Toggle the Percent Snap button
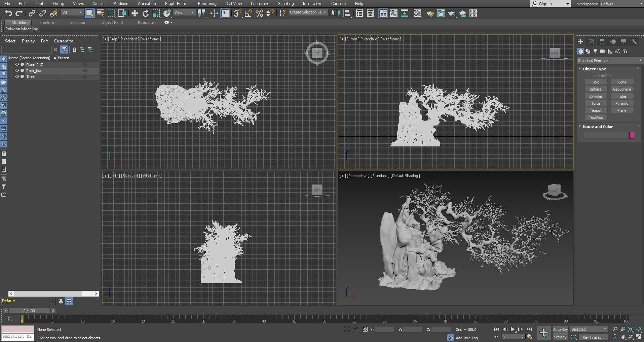Viewport: 644px width, 342px height. [259, 13]
